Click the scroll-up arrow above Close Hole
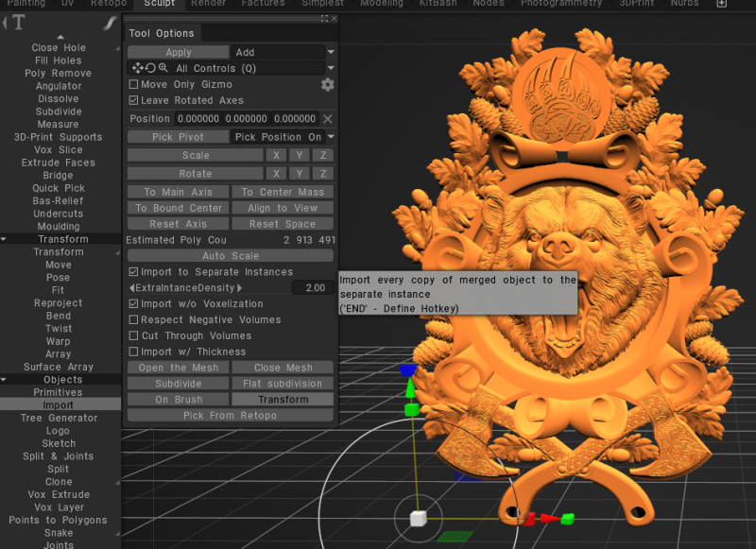 [60, 37]
